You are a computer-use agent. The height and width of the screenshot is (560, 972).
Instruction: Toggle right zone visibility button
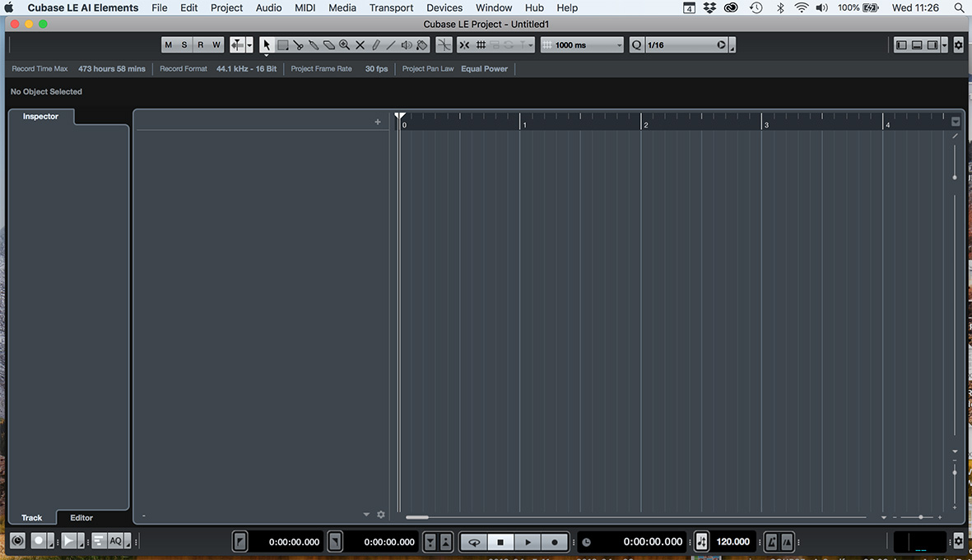point(932,44)
